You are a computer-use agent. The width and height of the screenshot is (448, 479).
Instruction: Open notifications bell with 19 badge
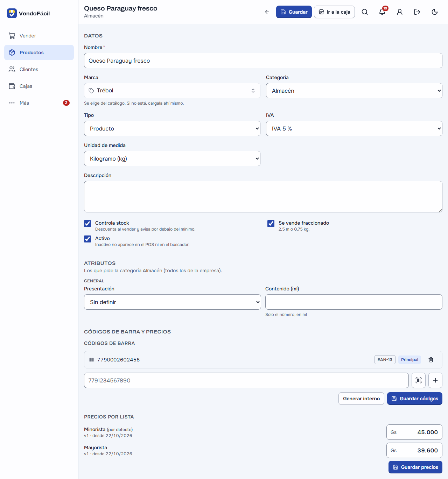pyautogui.click(x=382, y=12)
